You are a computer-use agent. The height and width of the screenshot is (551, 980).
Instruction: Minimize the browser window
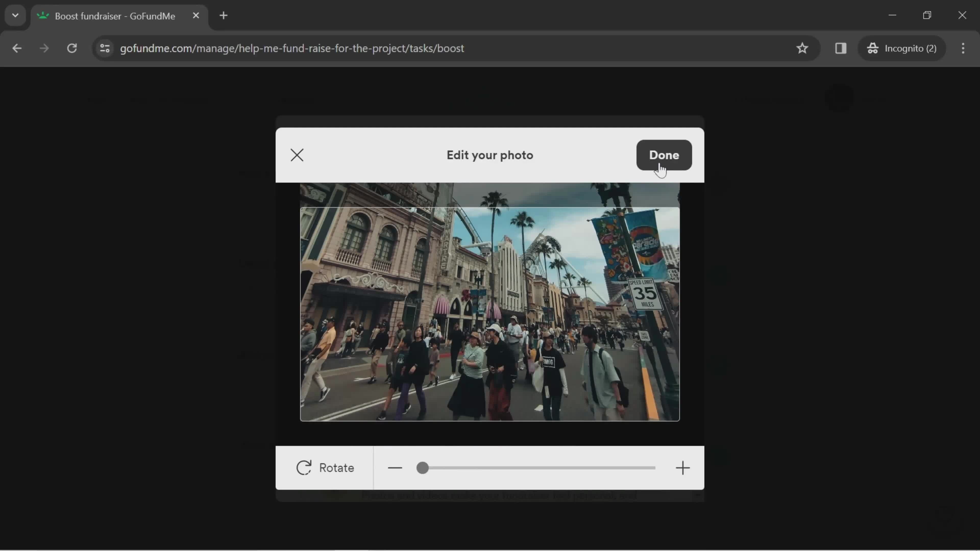(x=892, y=16)
